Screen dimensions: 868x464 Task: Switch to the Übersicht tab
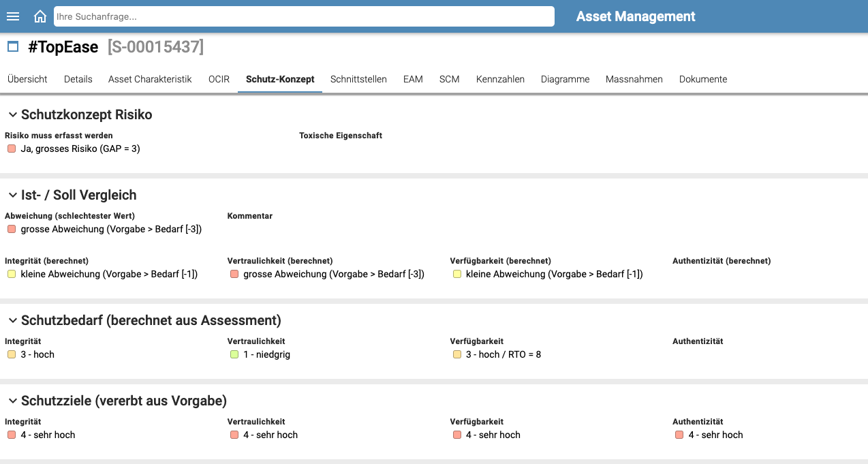pyautogui.click(x=27, y=79)
